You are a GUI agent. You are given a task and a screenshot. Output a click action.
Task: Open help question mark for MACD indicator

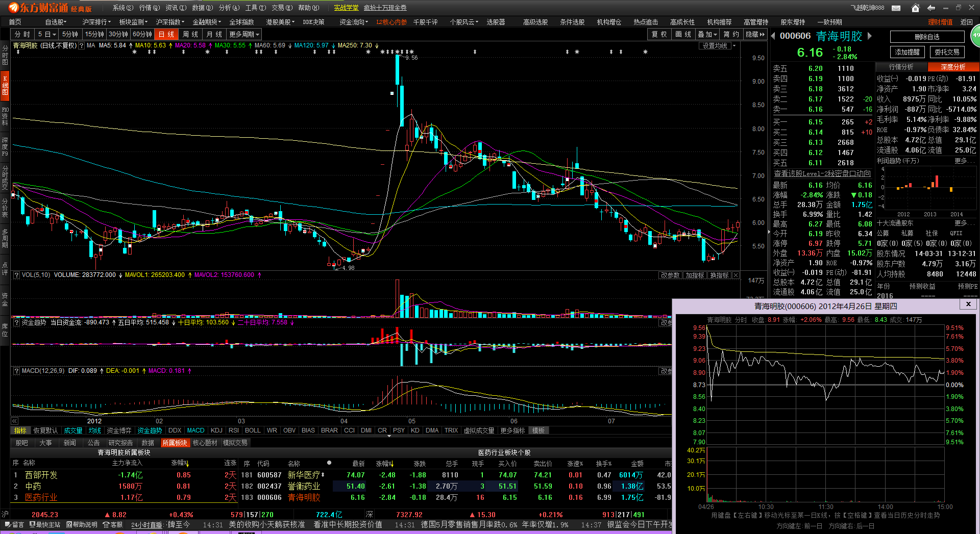click(16, 371)
